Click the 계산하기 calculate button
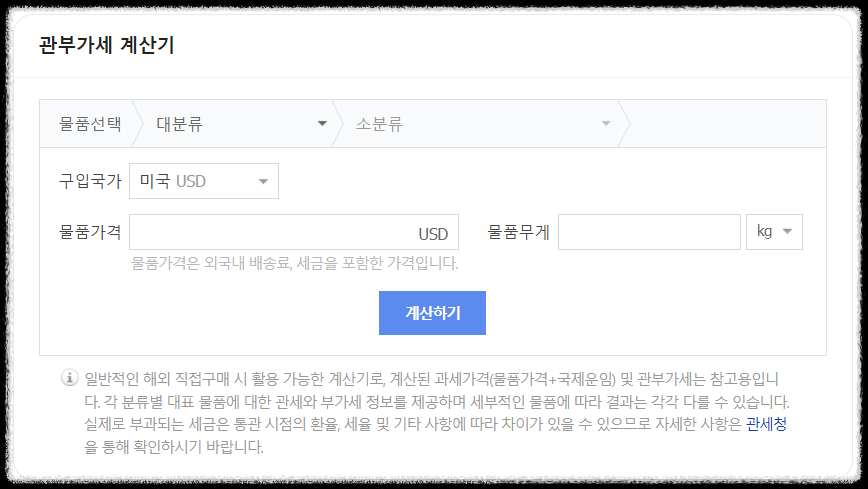Image resolution: width=868 pixels, height=489 pixels. click(432, 313)
